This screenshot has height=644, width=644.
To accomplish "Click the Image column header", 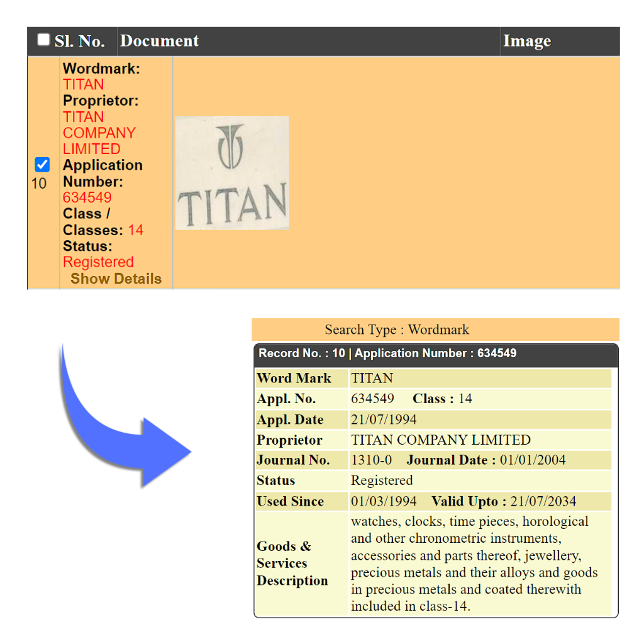I will pos(526,42).
